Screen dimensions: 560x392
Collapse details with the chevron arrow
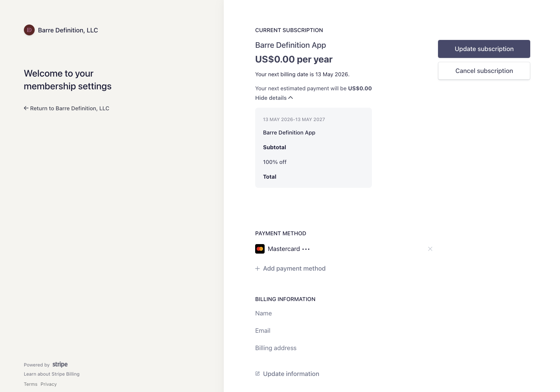290,98
